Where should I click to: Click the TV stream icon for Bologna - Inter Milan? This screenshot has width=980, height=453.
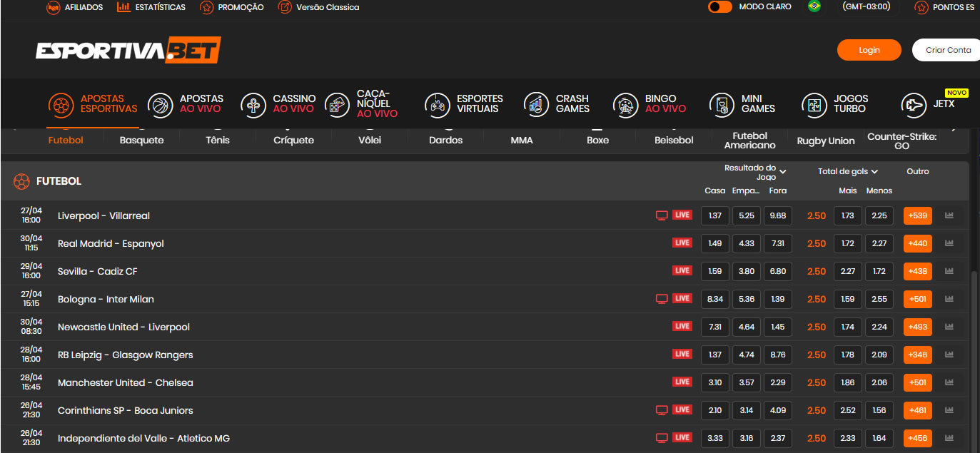click(x=662, y=299)
